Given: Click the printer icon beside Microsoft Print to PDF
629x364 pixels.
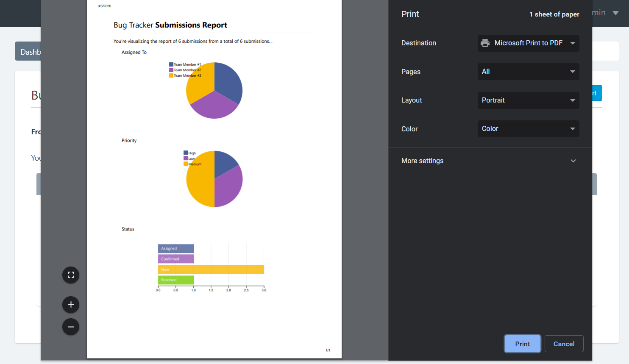Looking at the screenshot, I should pyautogui.click(x=485, y=43).
